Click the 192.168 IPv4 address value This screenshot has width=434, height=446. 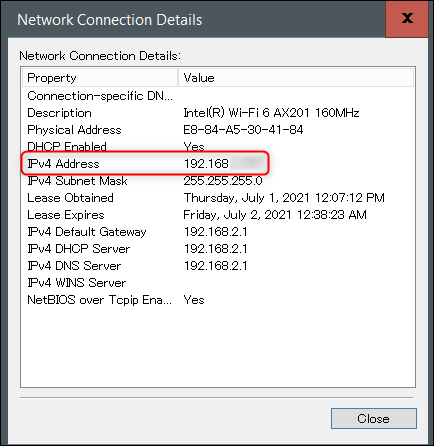click(206, 164)
